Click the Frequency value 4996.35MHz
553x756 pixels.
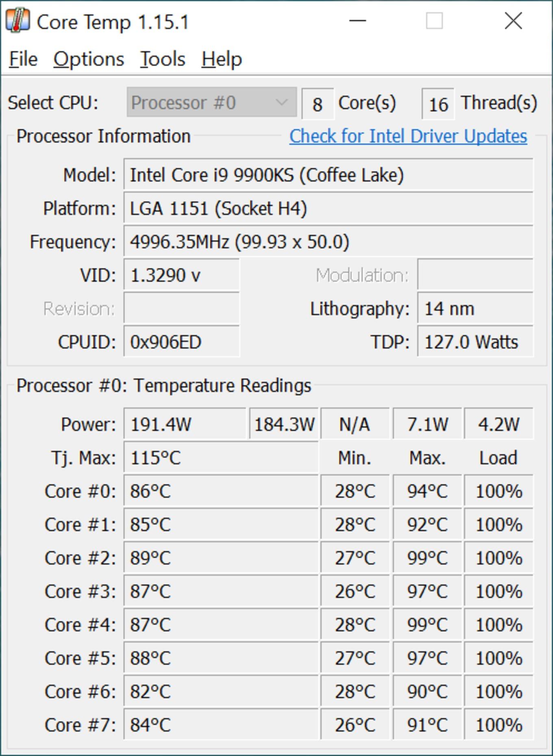point(328,242)
